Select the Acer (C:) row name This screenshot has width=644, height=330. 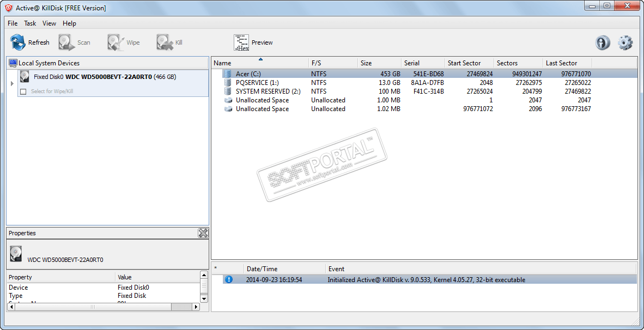(248, 74)
